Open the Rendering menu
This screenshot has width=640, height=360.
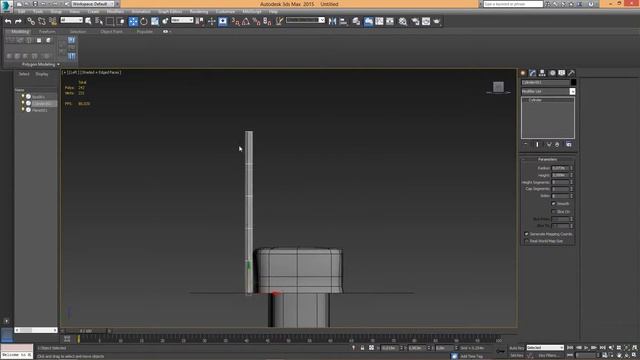click(x=199, y=12)
